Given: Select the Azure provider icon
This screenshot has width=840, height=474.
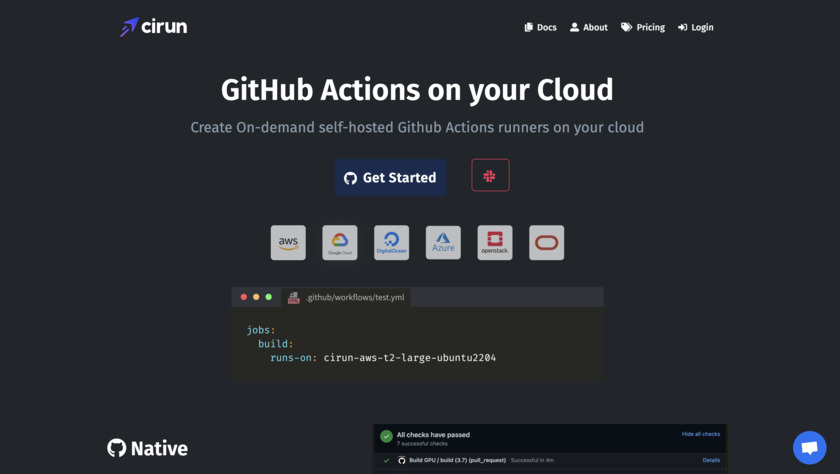Looking at the screenshot, I should click(x=443, y=243).
